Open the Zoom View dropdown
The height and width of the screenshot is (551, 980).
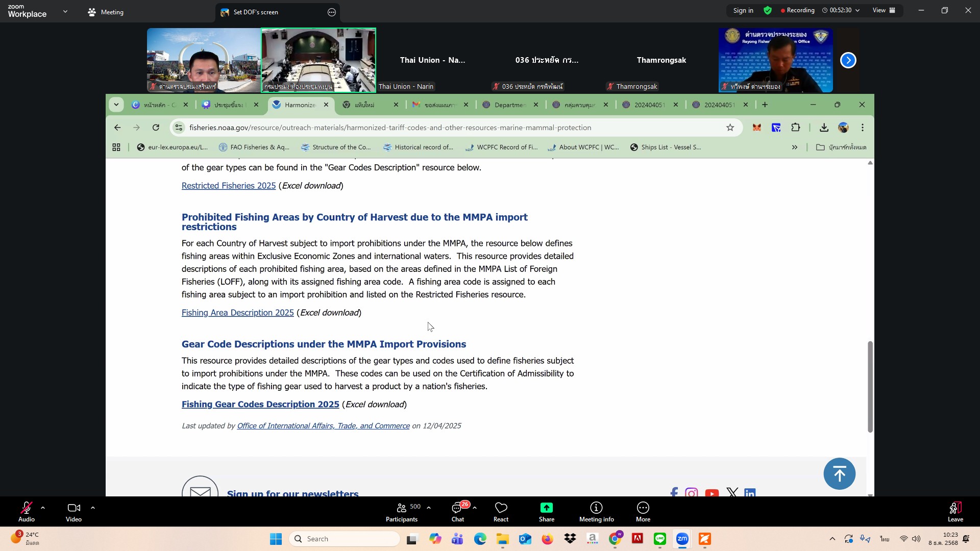[884, 10]
